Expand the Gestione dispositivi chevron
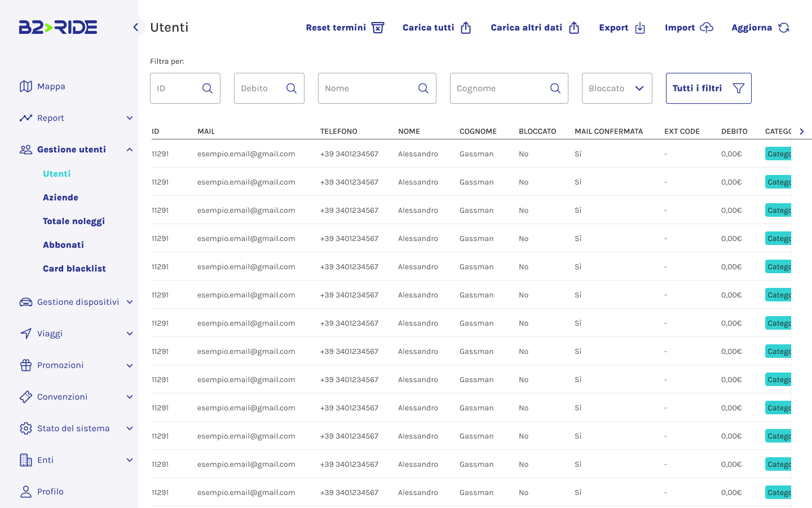Image resolution: width=812 pixels, height=508 pixels. (130, 302)
